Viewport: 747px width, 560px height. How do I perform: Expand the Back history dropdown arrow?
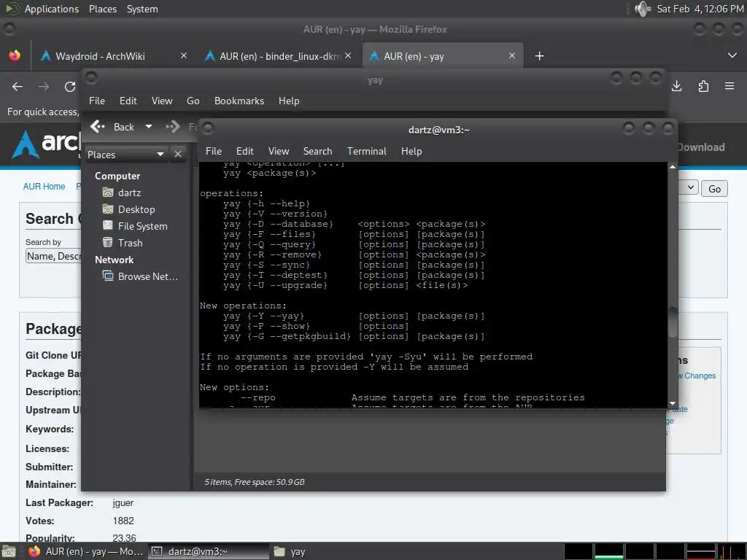click(149, 127)
